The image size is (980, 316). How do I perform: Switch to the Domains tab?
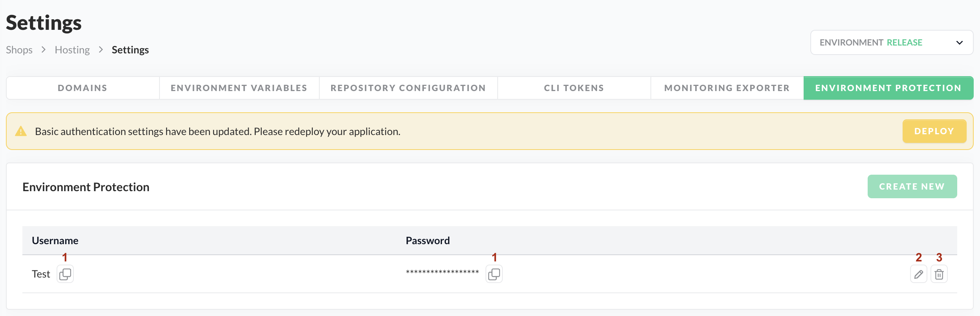[x=82, y=88]
